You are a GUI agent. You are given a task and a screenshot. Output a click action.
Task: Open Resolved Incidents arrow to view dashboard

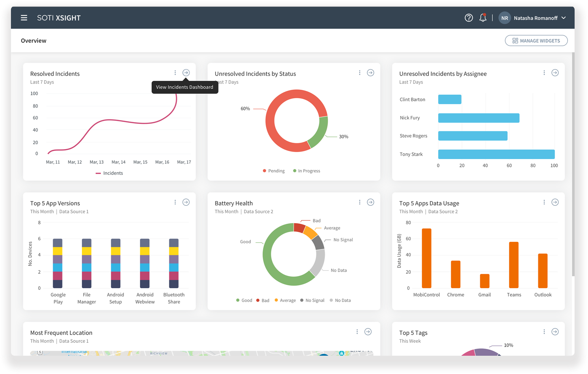point(186,73)
